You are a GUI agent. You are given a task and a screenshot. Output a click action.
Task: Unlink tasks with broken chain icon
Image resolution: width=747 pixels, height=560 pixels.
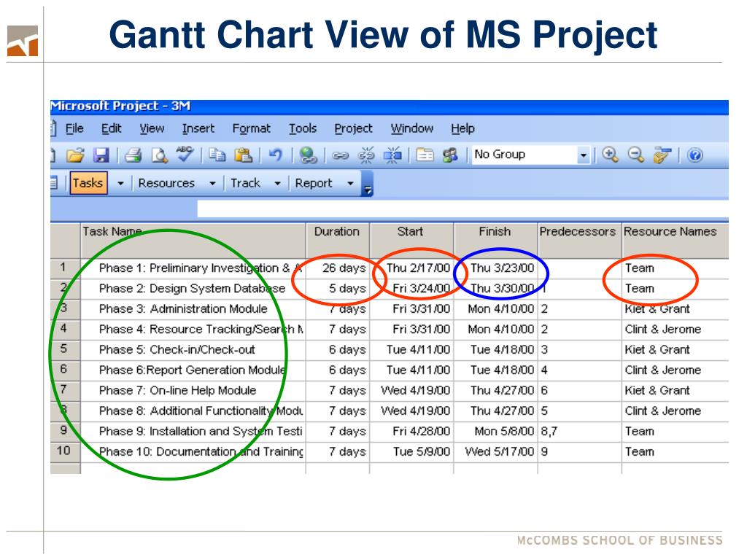(x=366, y=155)
